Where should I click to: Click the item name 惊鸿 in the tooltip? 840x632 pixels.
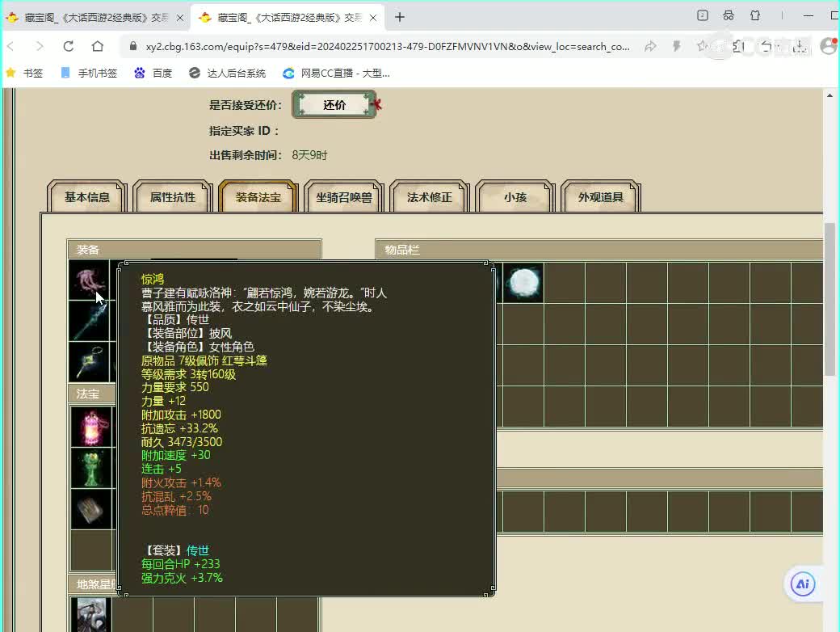(153, 279)
